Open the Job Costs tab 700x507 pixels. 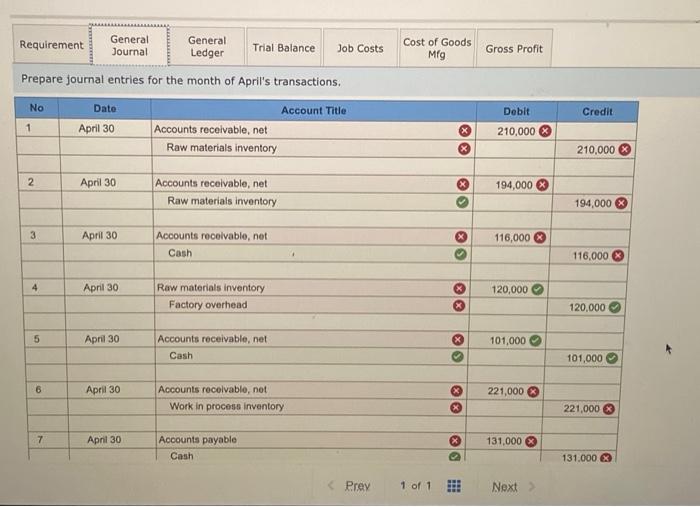coord(360,48)
